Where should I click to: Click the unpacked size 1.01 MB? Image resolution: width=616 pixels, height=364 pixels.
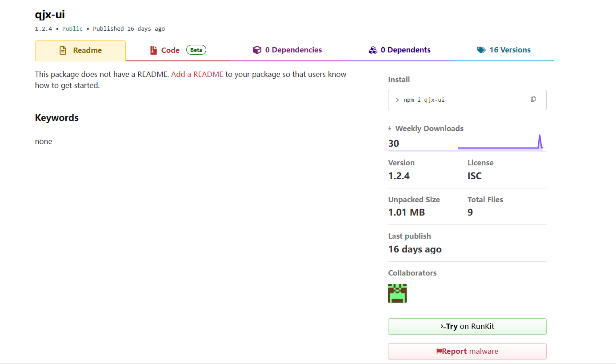click(407, 212)
